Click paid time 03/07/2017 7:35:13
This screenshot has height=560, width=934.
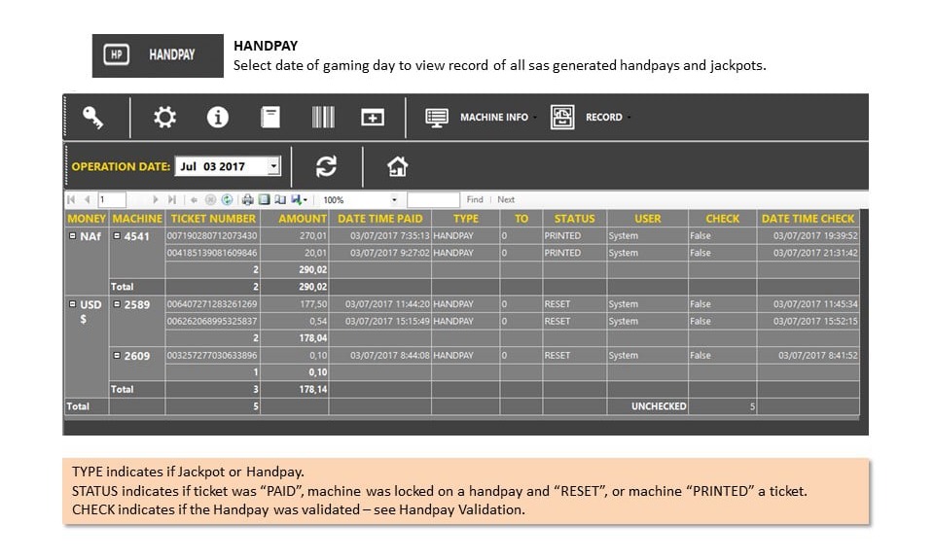[389, 235]
